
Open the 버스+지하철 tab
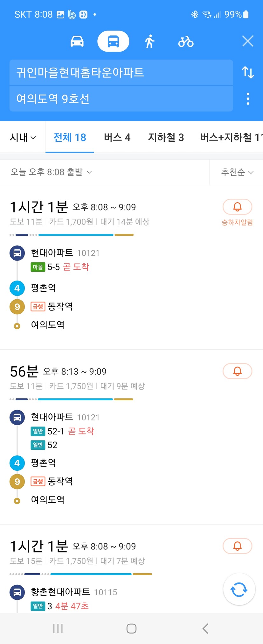[231, 137]
